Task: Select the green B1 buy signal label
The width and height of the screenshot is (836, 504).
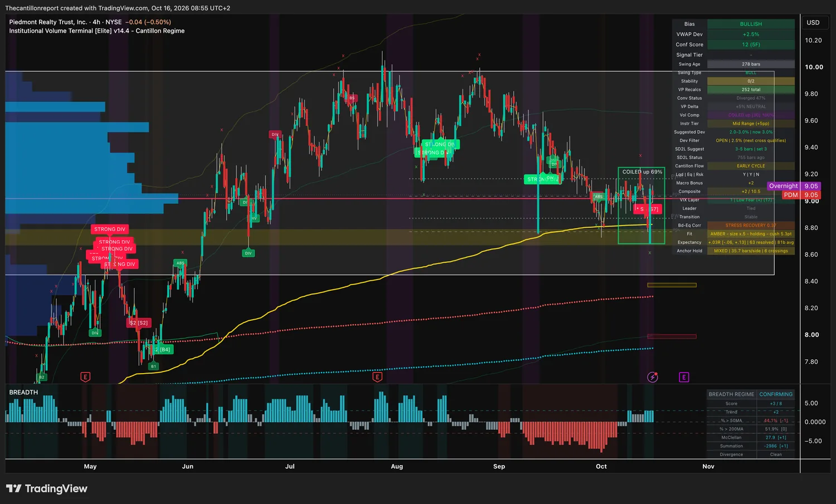Action: [153, 366]
